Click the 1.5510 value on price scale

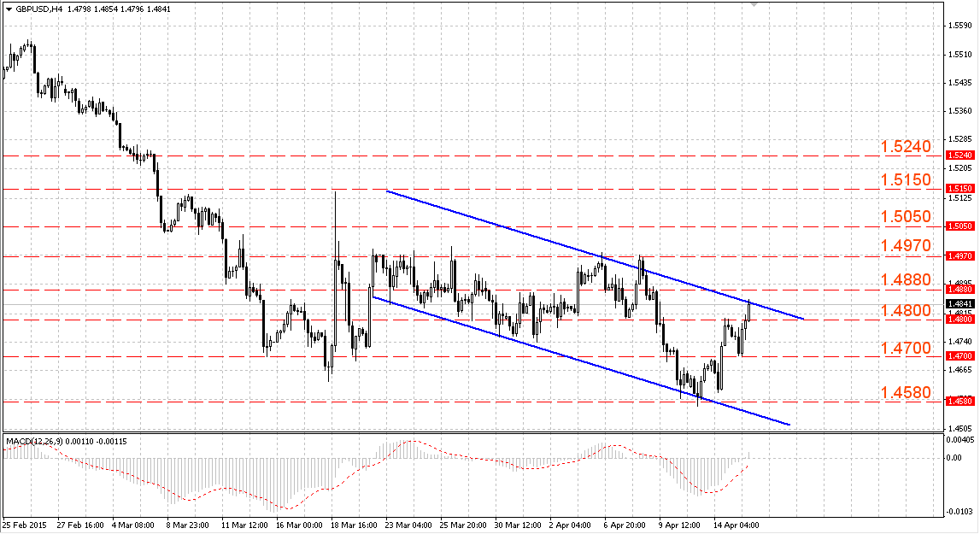point(960,55)
